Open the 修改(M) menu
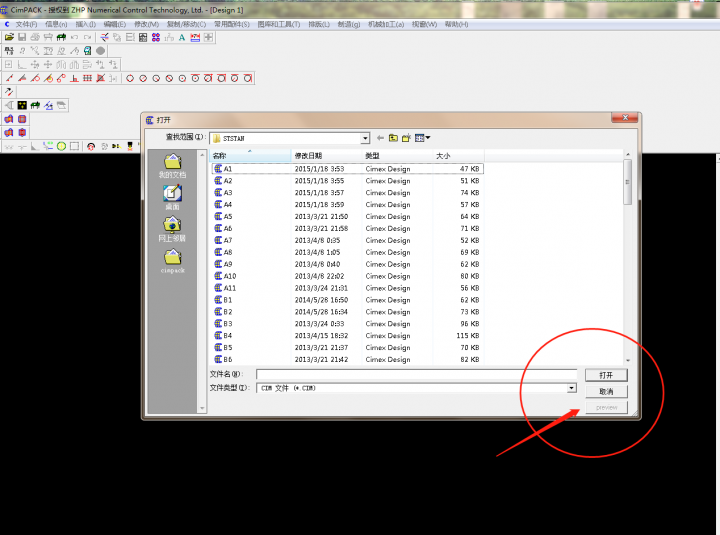This screenshot has width=720, height=535. pyautogui.click(x=146, y=23)
